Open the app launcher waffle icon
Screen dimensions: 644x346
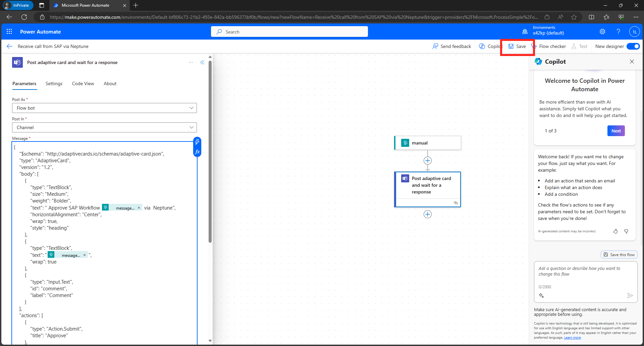click(x=9, y=32)
